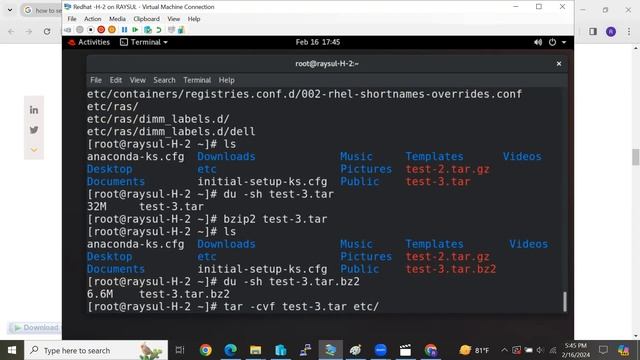Open terminal Edit menu
The width and height of the screenshot is (640, 360).
pyautogui.click(x=116, y=80)
